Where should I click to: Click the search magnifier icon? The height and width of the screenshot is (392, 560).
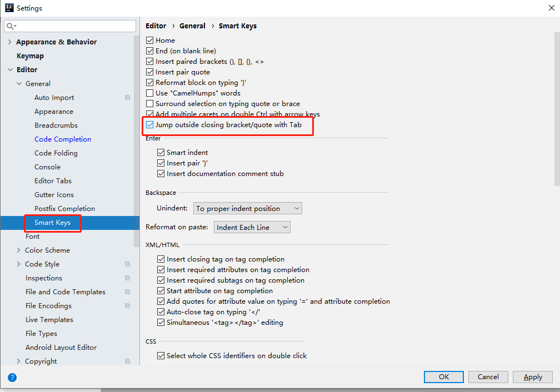11,26
